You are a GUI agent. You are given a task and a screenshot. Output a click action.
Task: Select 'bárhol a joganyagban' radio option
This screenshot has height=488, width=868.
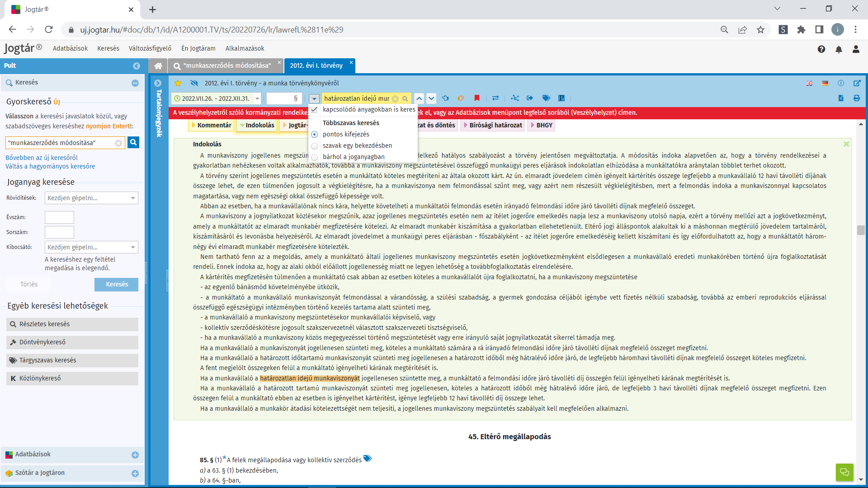tap(314, 157)
